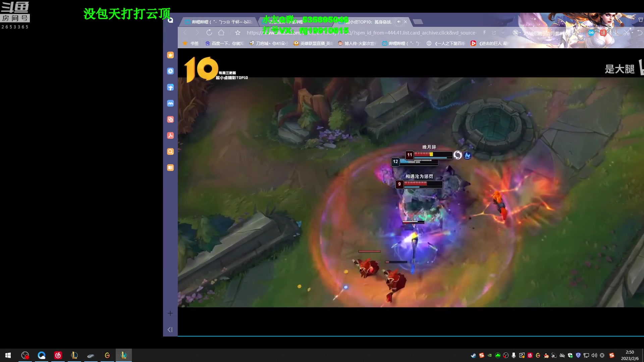Open orange G app on taskbar

pyautogui.click(x=107, y=355)
